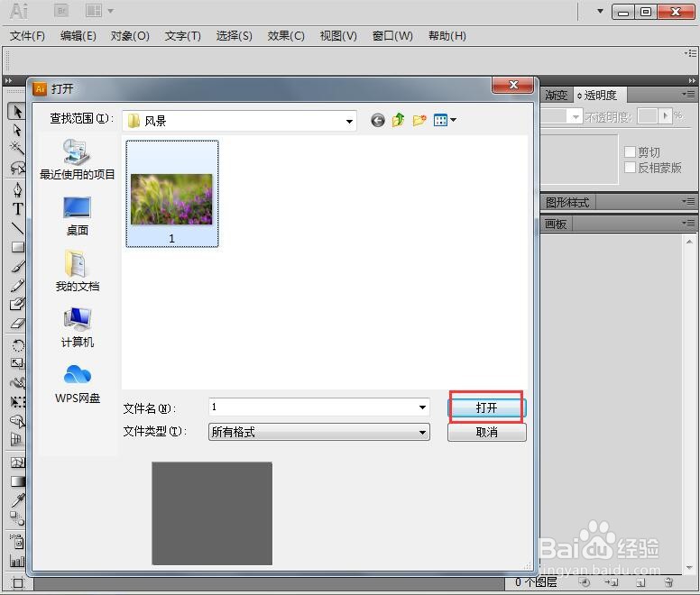Toggle the 剪切 checkbox
This screenshot has height=595, width=700.
point(630,152)
